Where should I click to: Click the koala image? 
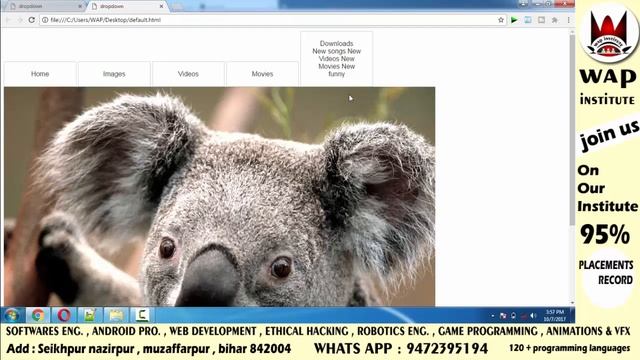tap(220, 196)
